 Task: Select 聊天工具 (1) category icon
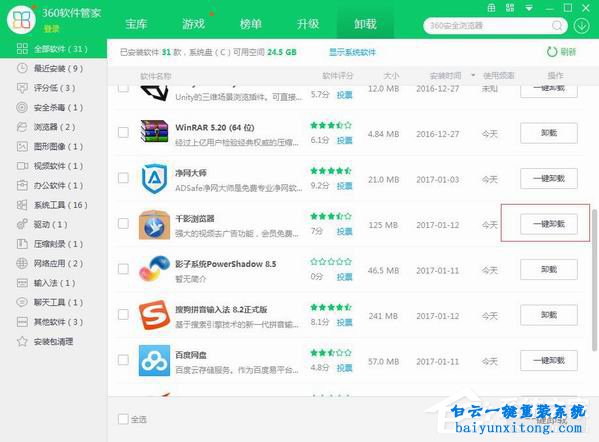[22, 302]
